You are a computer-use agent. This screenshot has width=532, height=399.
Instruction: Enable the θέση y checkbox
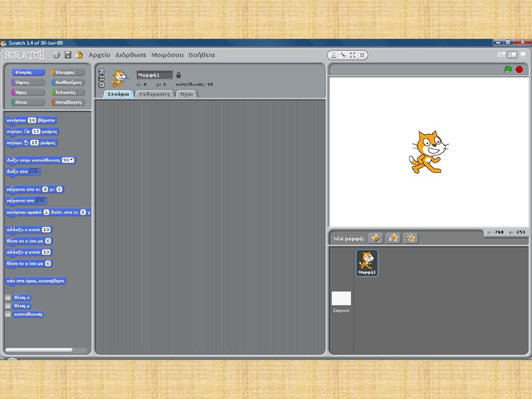(x=8, y=306)
